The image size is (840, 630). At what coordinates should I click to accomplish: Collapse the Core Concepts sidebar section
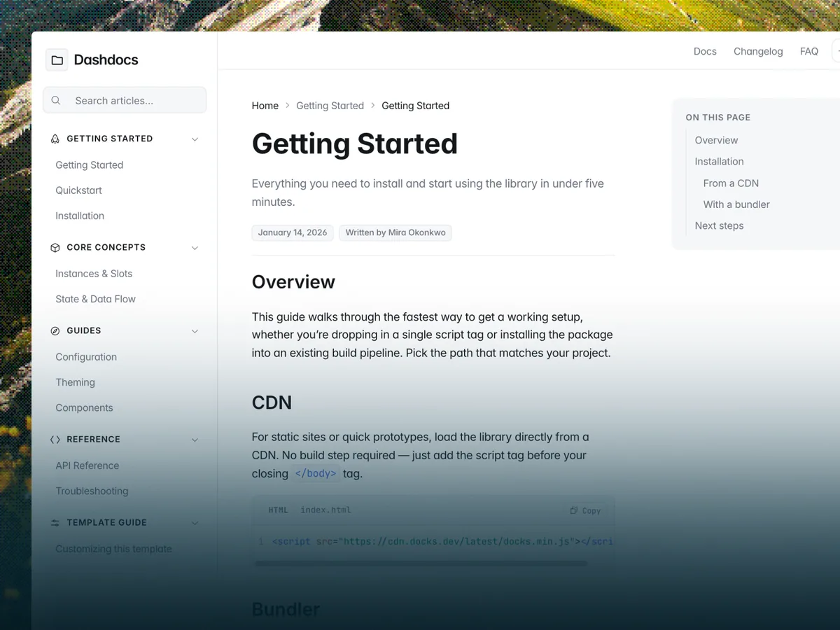[195, 248]
